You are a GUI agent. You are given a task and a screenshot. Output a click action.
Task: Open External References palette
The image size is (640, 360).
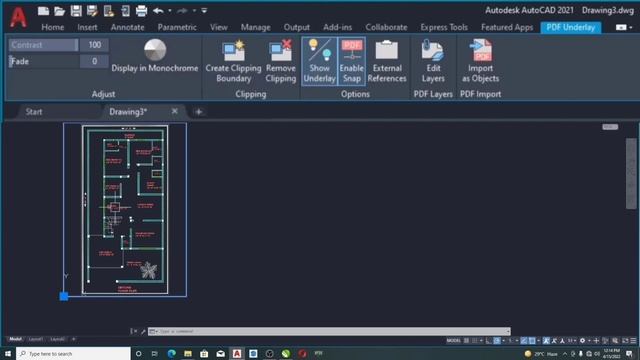point(387,61)
